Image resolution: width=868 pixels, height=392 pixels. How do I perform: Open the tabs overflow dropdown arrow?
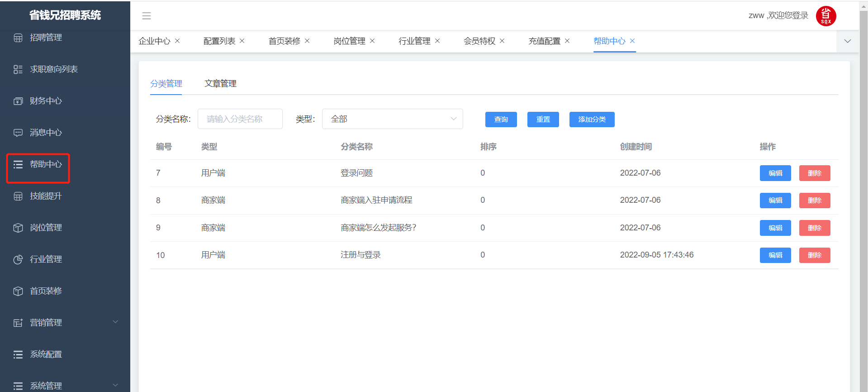click(847, 41)
